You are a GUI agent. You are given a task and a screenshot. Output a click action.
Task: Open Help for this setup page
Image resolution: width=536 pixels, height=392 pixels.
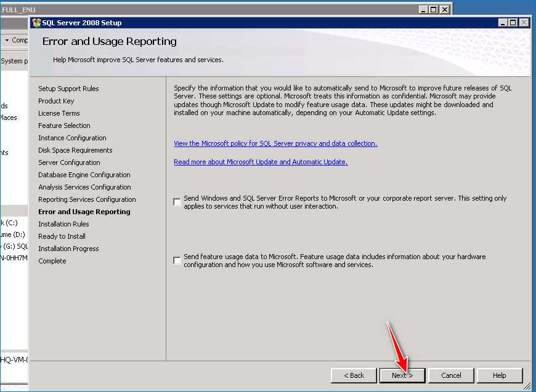coord(500,375)
